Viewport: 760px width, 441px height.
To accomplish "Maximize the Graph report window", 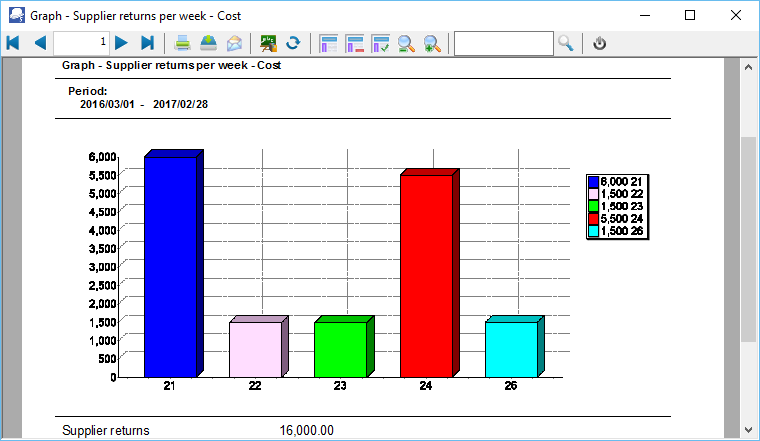I will pyautogui.click(x=690, y=15).
